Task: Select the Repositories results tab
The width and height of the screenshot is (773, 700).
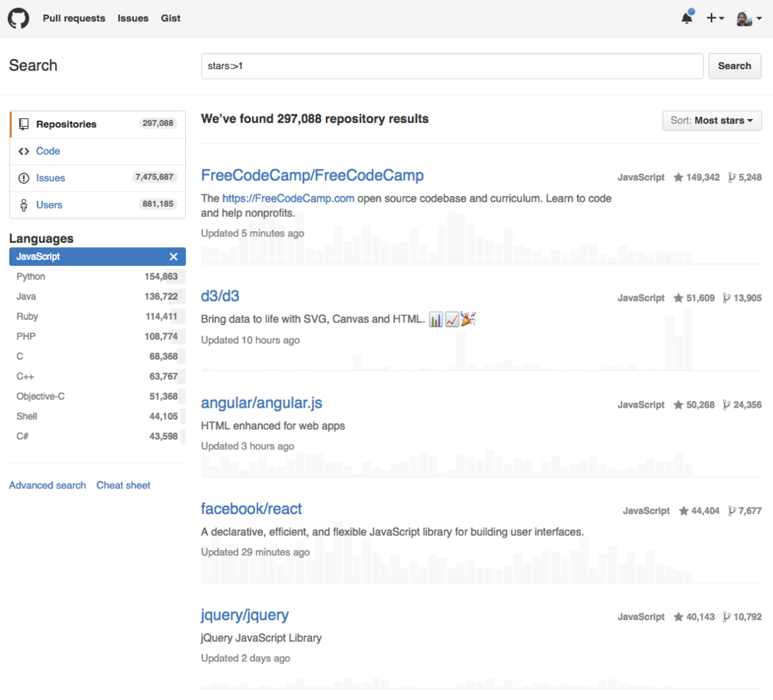Action: pos(98,124)
